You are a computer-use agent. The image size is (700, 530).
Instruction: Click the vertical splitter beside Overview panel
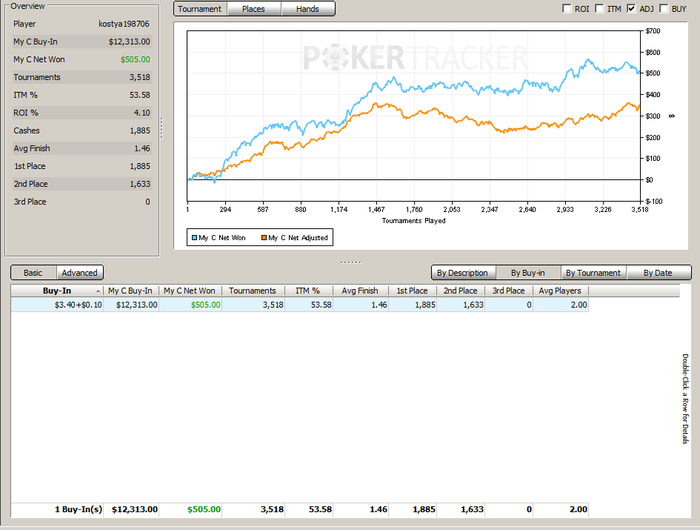tap(162, 128)
